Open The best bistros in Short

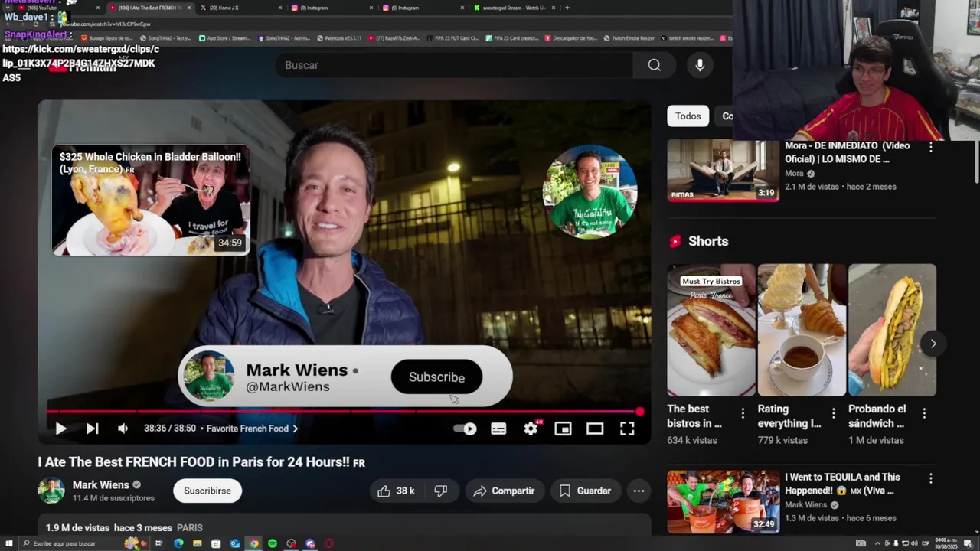[710, 330]
